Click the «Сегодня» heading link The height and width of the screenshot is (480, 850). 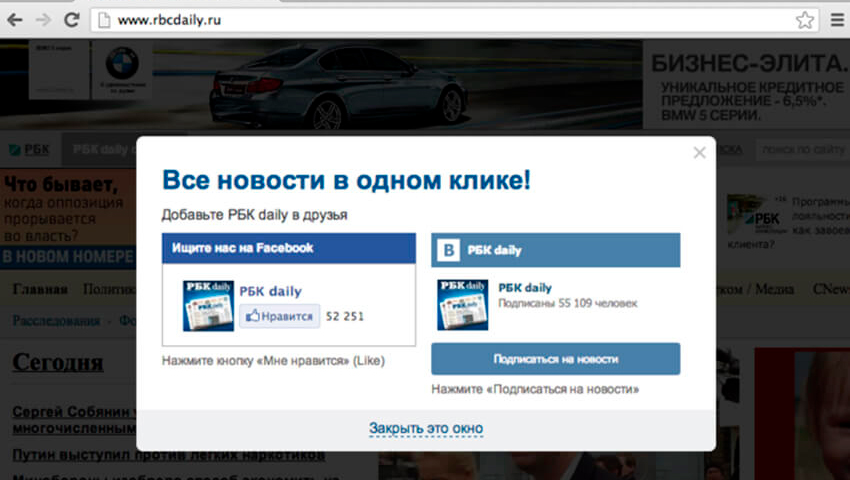57,362
